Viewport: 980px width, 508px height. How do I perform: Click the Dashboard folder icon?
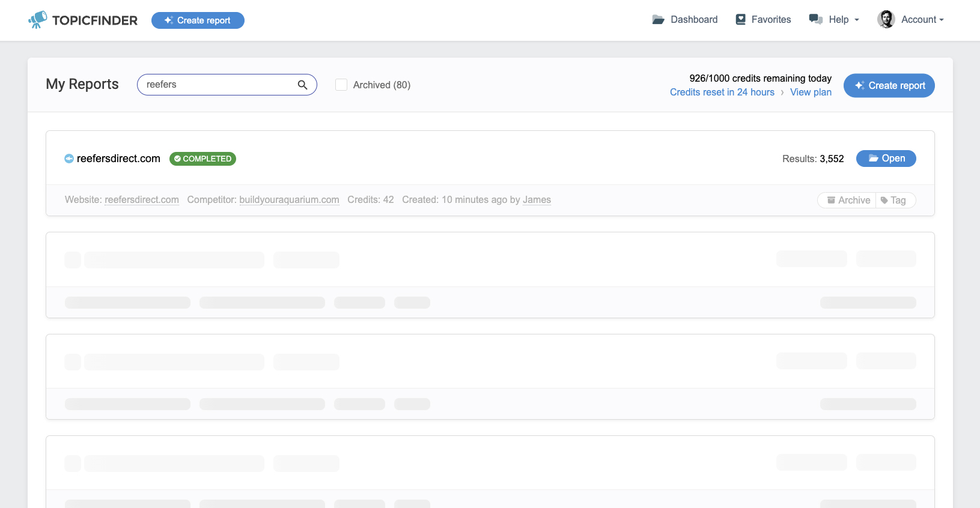point(659,20)
